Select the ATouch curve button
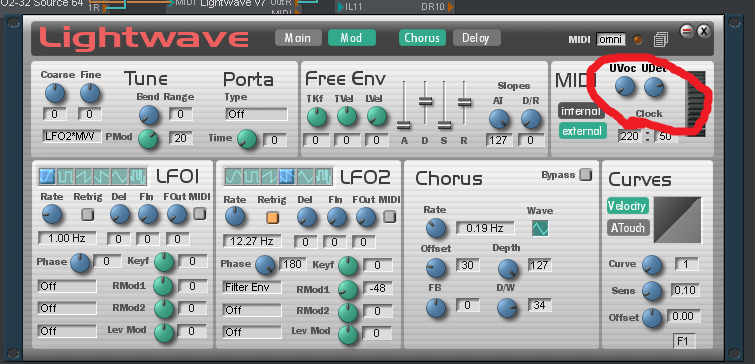 [x=628, y=227]
